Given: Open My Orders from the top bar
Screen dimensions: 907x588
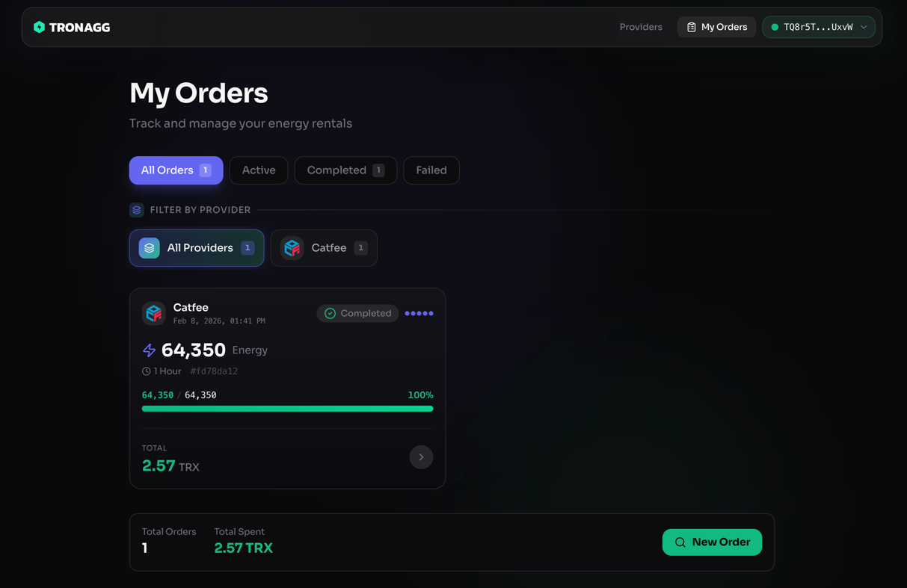Looking at the screenshot, I should (716, 27).
